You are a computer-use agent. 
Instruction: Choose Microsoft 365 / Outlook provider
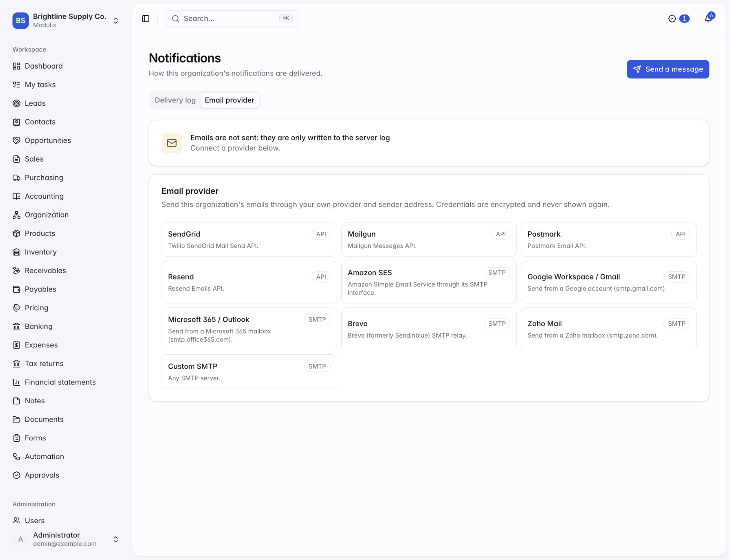249,329
